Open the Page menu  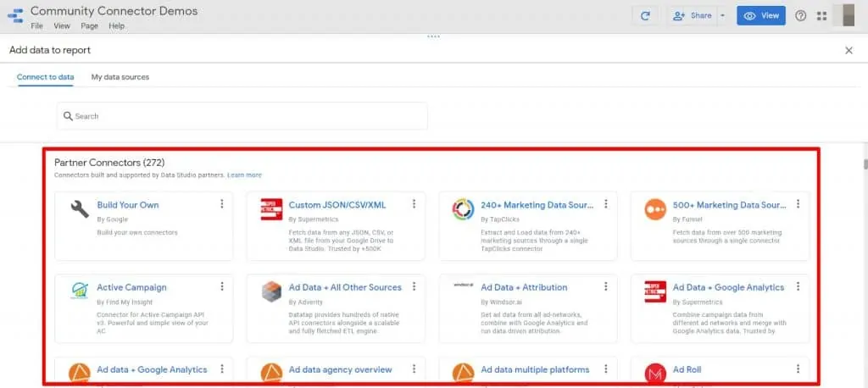[89, 26]
